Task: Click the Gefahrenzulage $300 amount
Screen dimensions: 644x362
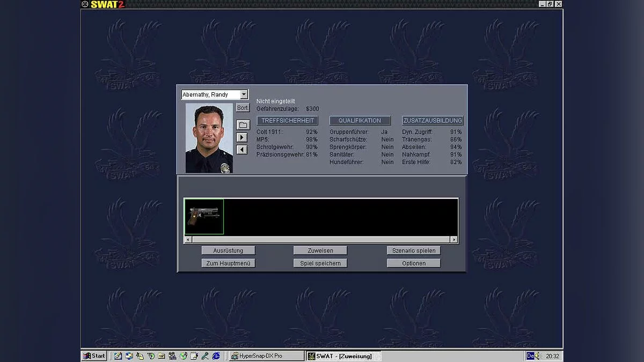Action: [x=312, y=109]
